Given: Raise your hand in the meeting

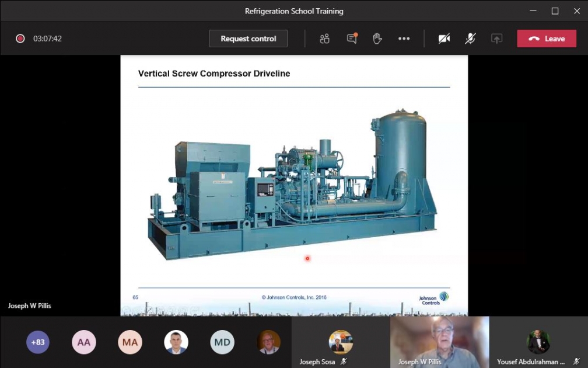Looking at the screenshot, I should tap(377, 39).
